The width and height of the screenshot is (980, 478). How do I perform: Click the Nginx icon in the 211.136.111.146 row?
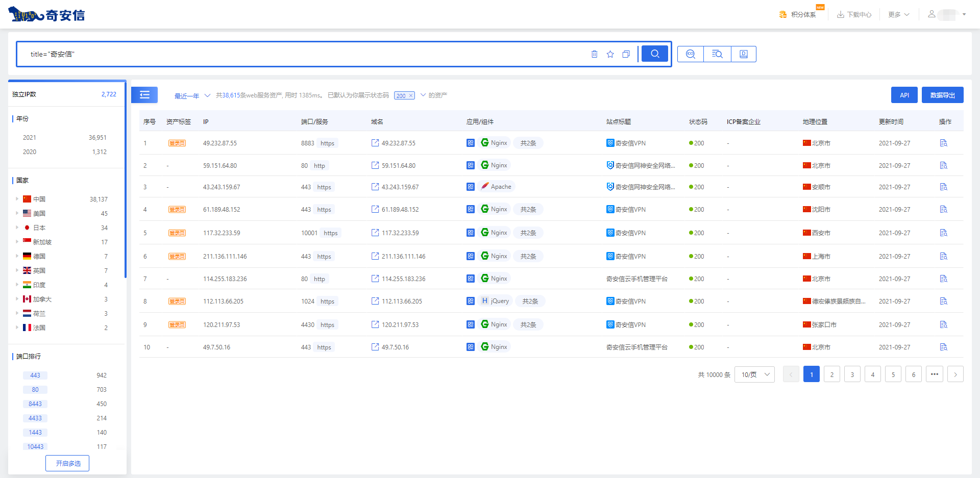coord(485,256)
